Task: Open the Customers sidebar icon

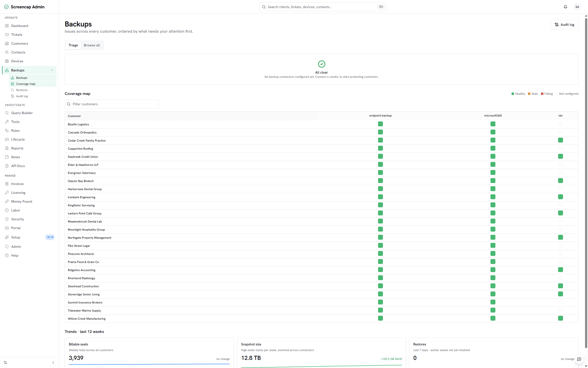Action: click(7, 43)
